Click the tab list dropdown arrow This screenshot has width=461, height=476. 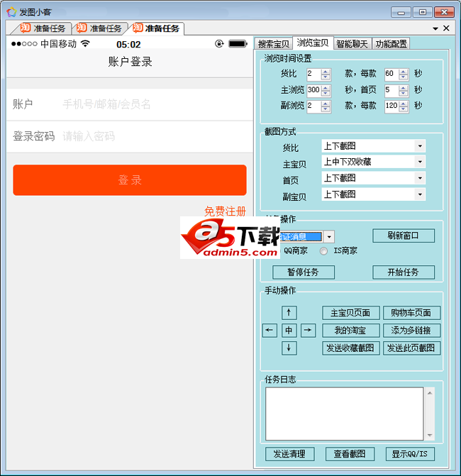tap(435, 28)
